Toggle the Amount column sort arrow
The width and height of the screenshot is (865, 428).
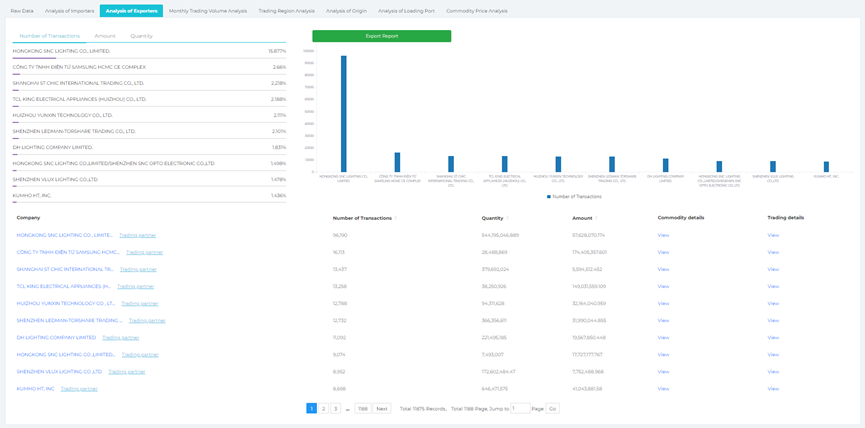pos(597,218)
